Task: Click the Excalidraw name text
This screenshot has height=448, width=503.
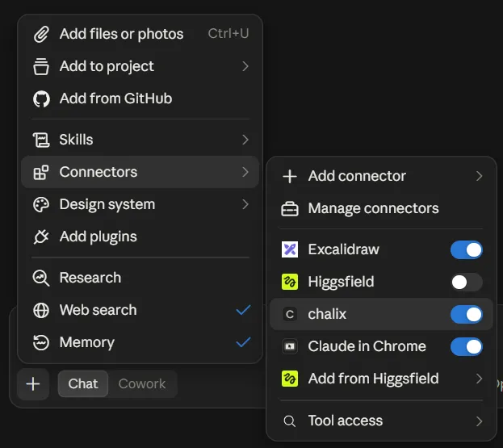Action: (x=344, y=249)
